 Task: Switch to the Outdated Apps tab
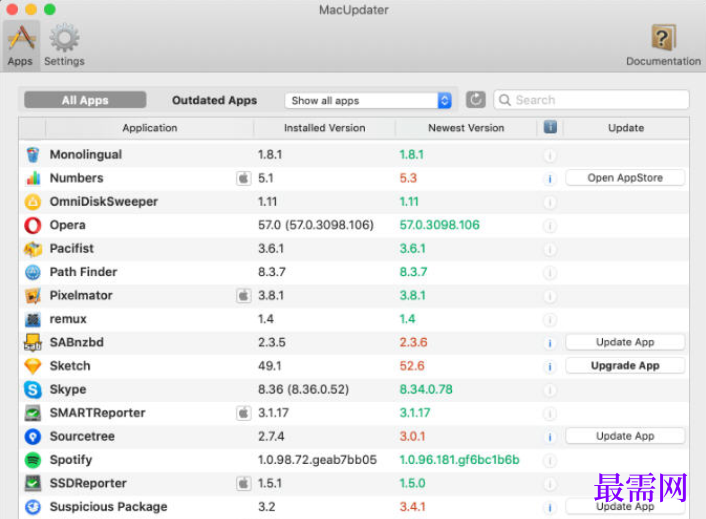pos(214,100)
